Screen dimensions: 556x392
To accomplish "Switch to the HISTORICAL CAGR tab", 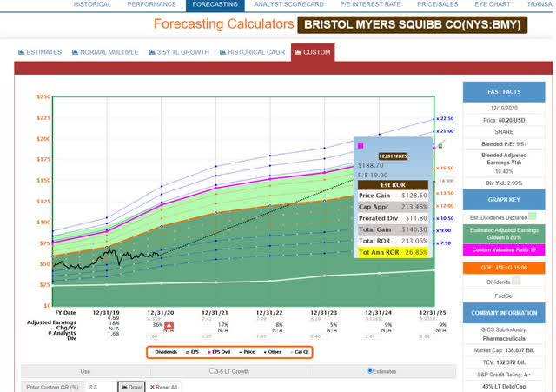I will (x=253, y=52).
